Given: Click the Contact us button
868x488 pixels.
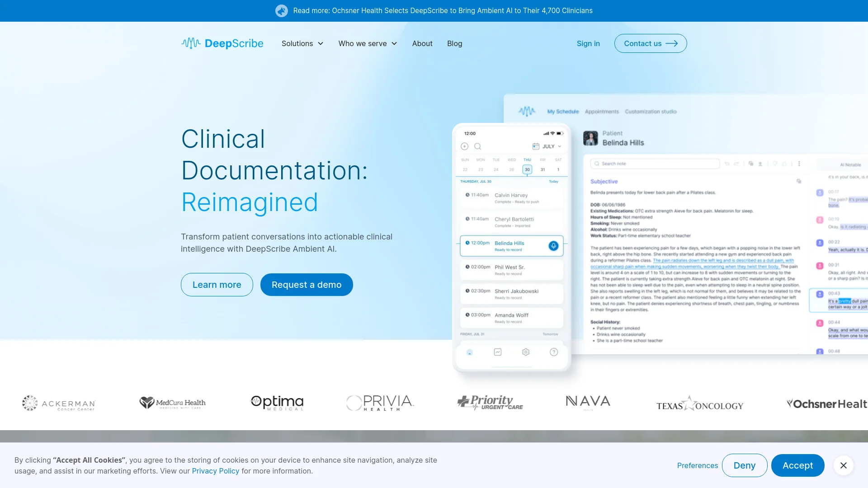Looking at the screenshot, I should click(x=651, y=43).
